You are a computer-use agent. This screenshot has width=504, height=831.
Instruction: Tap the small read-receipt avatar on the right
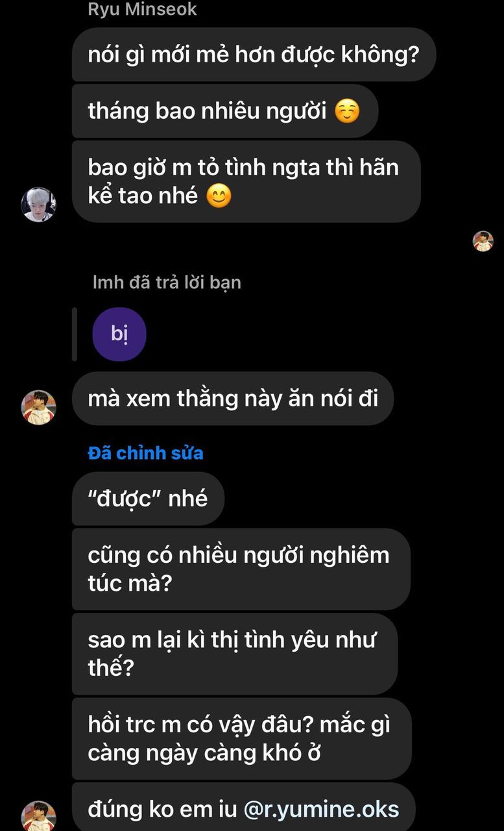tap(483, 241)
